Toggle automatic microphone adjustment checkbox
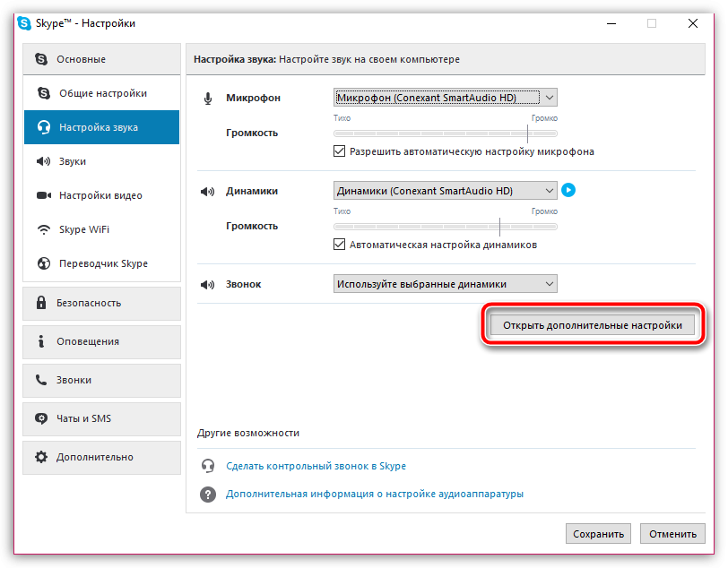728x568 pixels. click(339, 151)
